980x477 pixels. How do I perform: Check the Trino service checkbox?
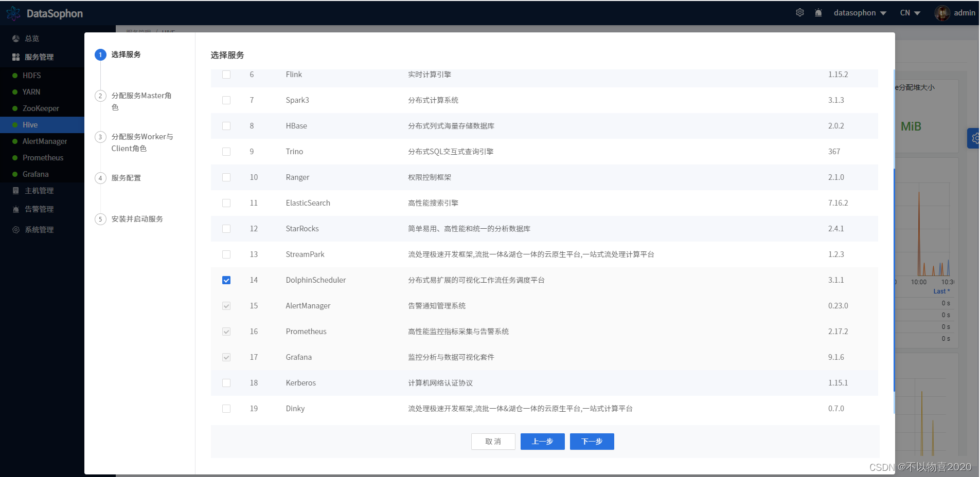pos(226,152)
